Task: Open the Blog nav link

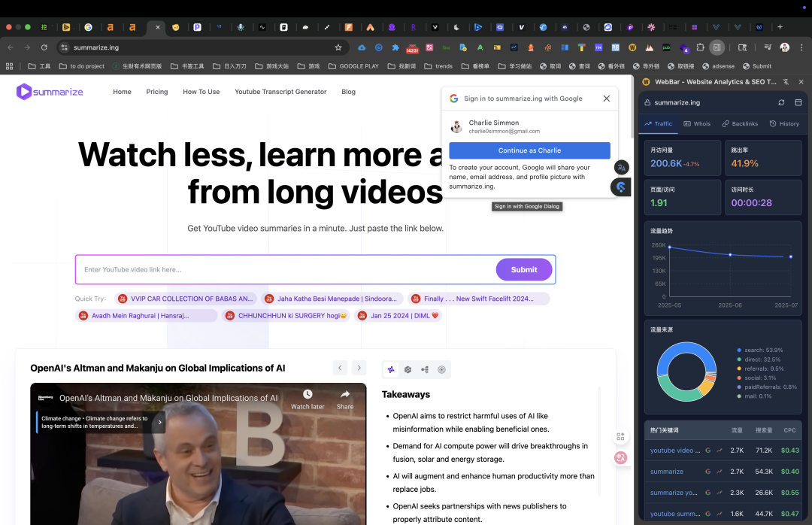Action: [349, 92]
